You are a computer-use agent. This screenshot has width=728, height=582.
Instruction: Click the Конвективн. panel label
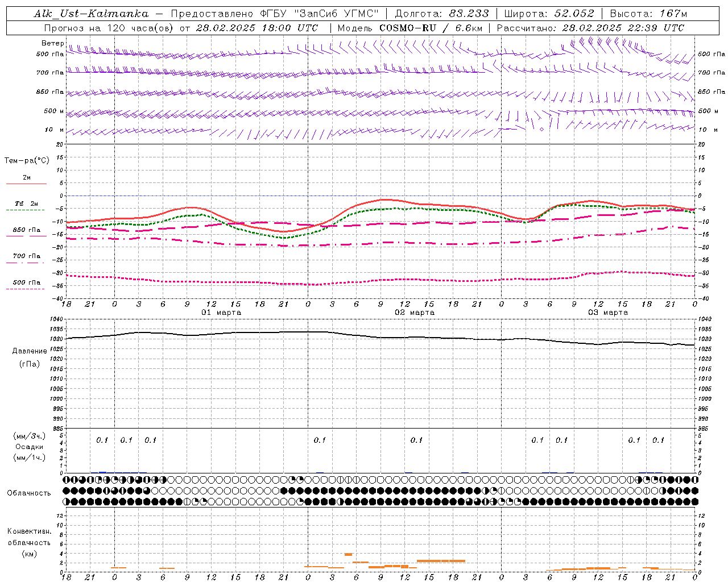[30, 531]
